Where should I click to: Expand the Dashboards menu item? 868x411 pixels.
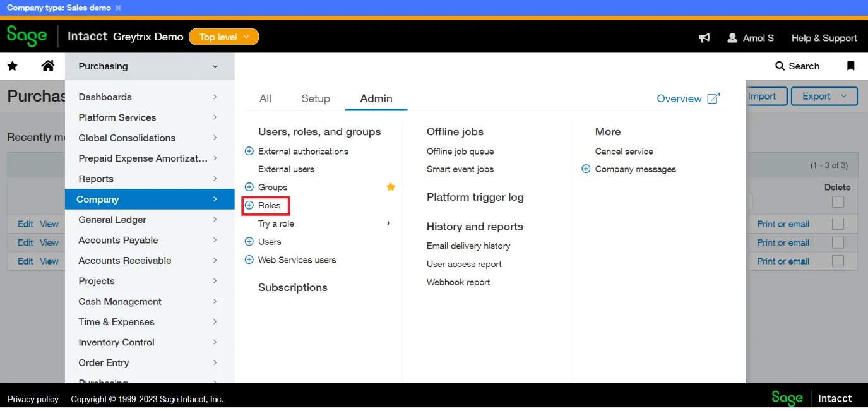(150, 97)
